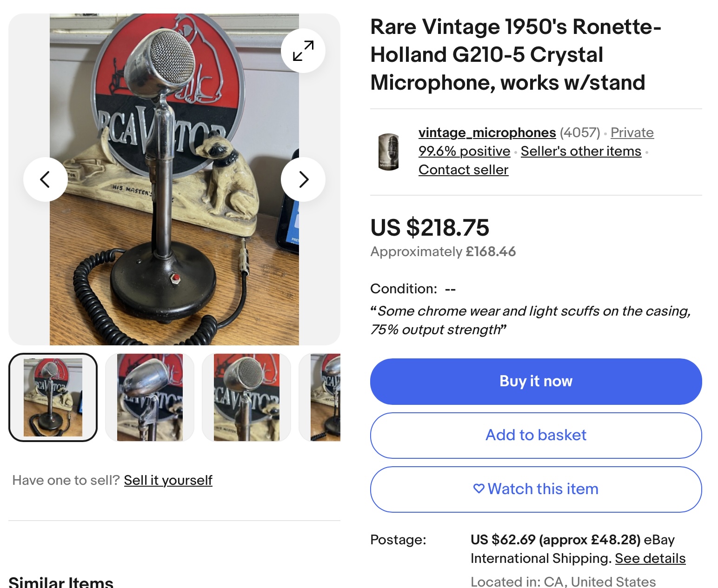Viewport: 718px width, 588px height.
Task: Click Add to basket
Action: pos(536,435)
